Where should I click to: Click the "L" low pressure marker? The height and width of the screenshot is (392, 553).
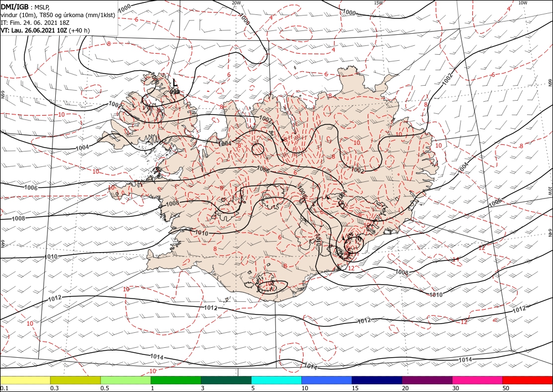[175, 83]
